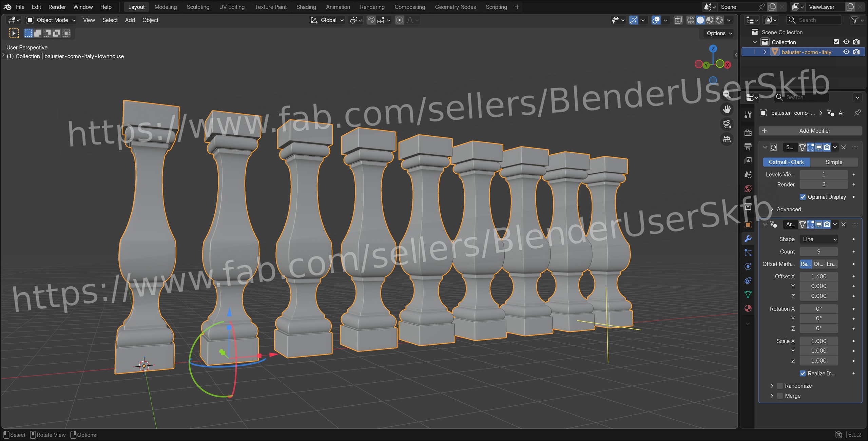This screenshot has width=868, height=441.
Task: Select rendered viewport shading
Action: (x=719, y=20)
